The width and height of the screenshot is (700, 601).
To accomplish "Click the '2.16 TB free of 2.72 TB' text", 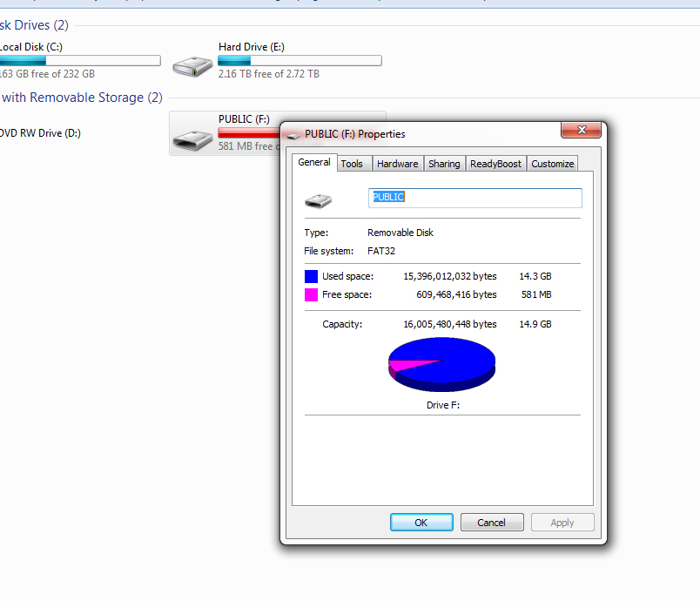I will click(x=269, y=74).
